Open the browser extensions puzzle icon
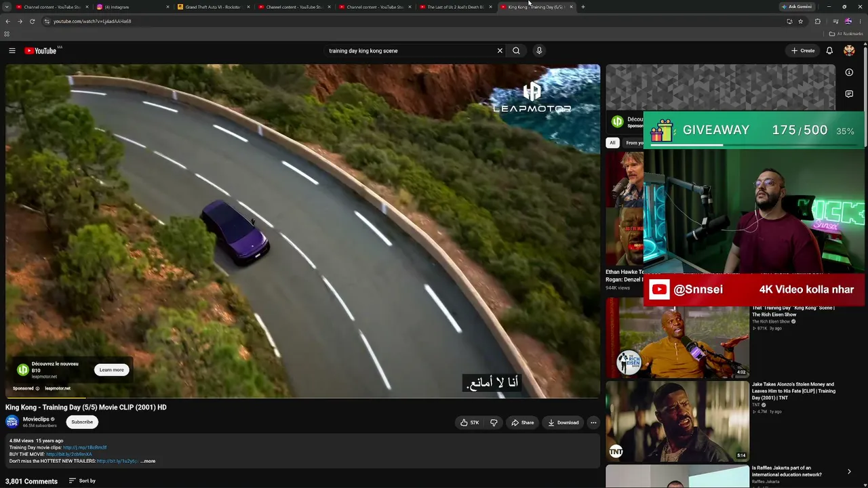 (x=817, y=21)
